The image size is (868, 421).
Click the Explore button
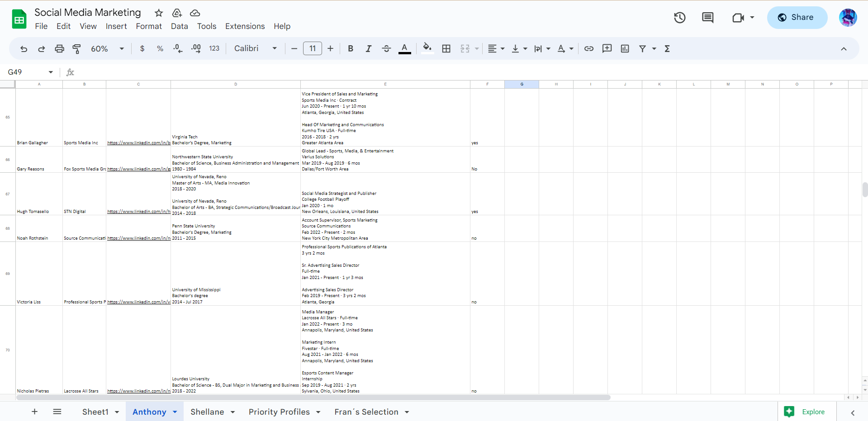807,412
